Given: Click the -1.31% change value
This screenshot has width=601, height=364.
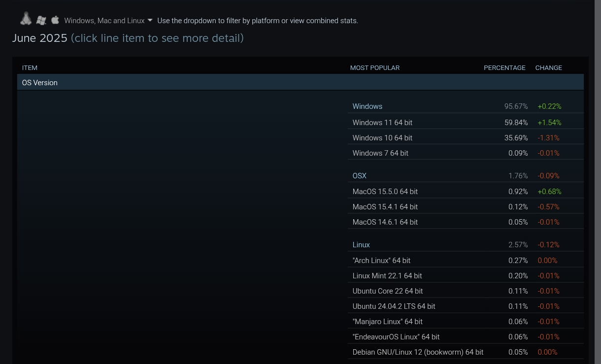Looking at the screenshot, I should click(x=548, y=137).
